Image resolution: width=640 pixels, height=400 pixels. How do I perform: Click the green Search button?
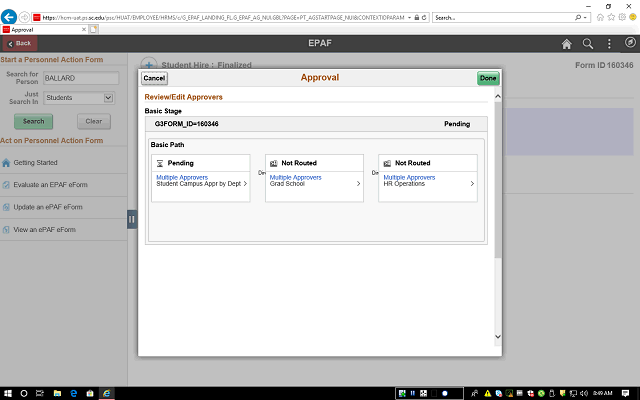tap(33, 121)
